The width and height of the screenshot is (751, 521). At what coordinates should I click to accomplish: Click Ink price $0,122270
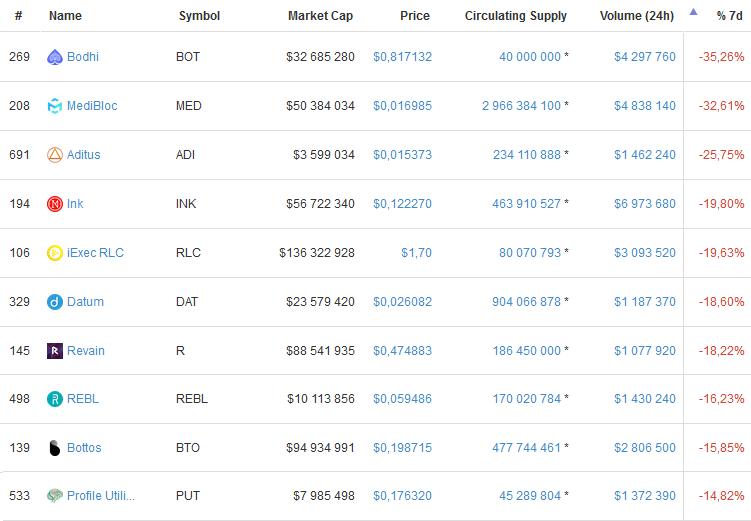pos(402,204)
